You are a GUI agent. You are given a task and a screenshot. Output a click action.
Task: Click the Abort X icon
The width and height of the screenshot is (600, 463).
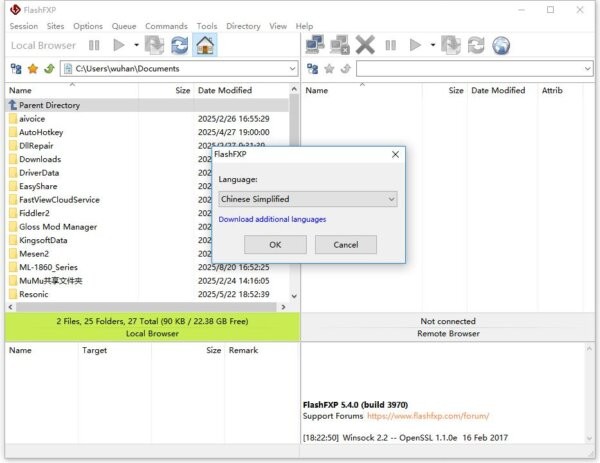coord(365,45)
